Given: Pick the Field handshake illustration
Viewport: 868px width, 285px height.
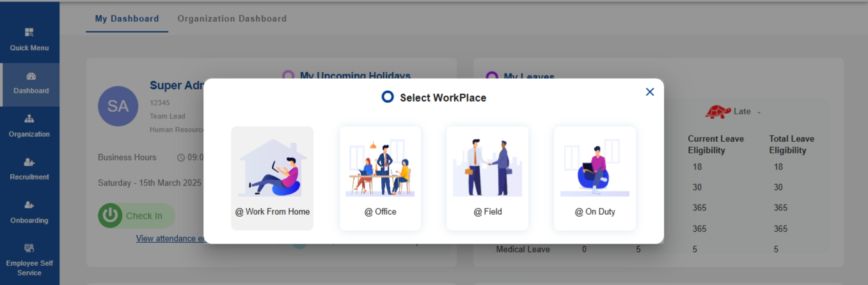Looking at the screenshot, I should point(487,167).
